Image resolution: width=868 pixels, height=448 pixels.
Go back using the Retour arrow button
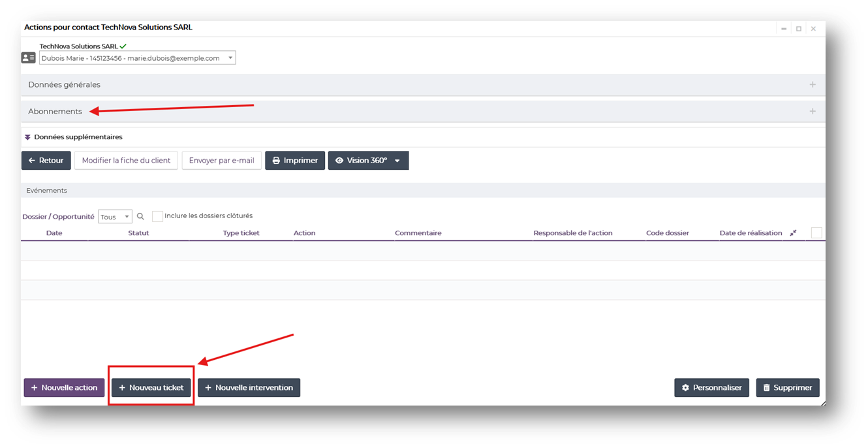[x=46, y=161]
